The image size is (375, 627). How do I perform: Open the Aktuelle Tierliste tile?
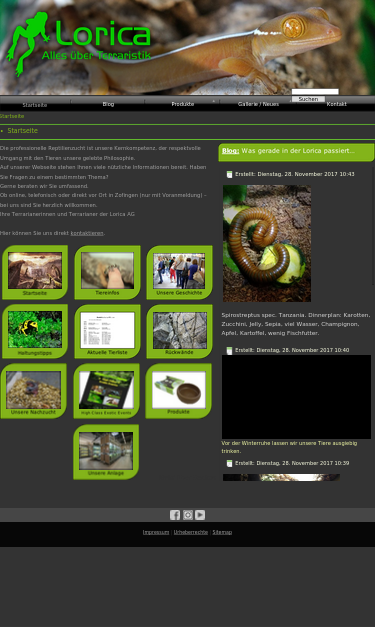point(107,331)
